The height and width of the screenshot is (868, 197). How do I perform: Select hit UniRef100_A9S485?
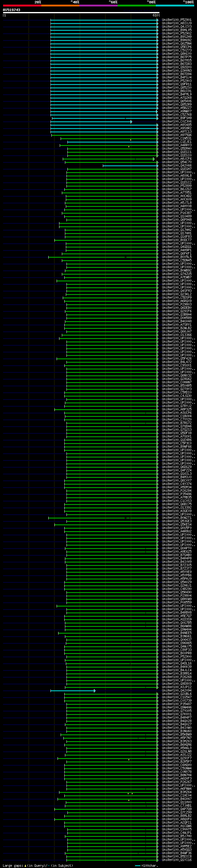(177, 125)
